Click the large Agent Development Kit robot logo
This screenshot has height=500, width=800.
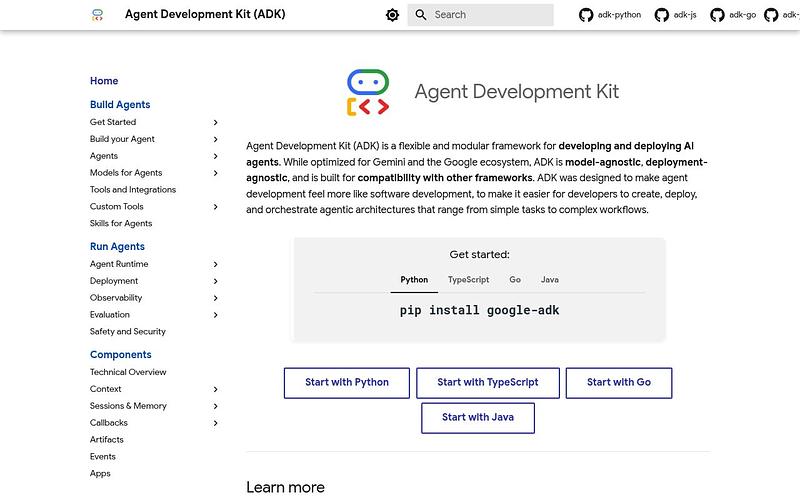pyautogui.click(x=368, y=92)
